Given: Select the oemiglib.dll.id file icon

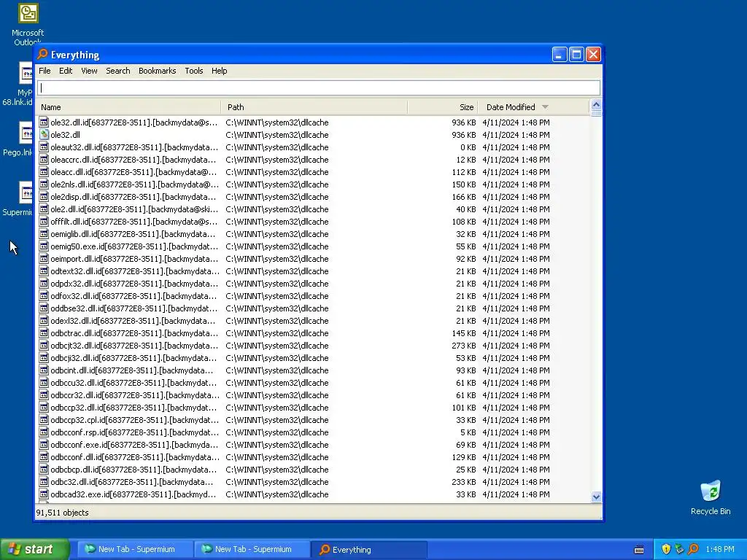Looking at the screenshot, I should pos(44,234).
